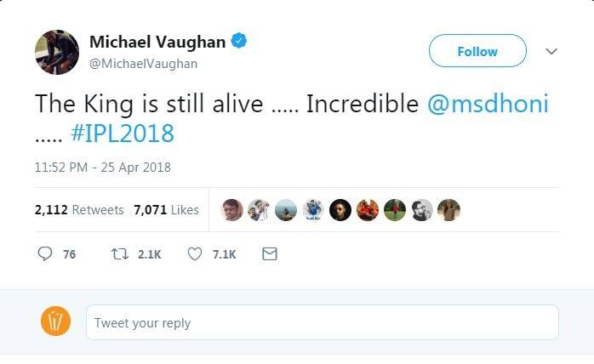
Task: Open the black circular liker avatar
Action: click(340, 210)
